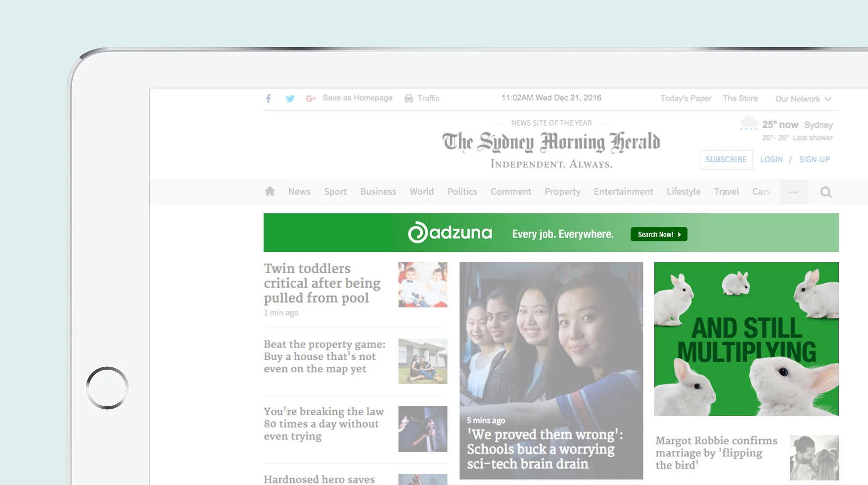Screen dimensions: 868x485
Task: Click the weather cloud icon
Action: coord(748,123)
